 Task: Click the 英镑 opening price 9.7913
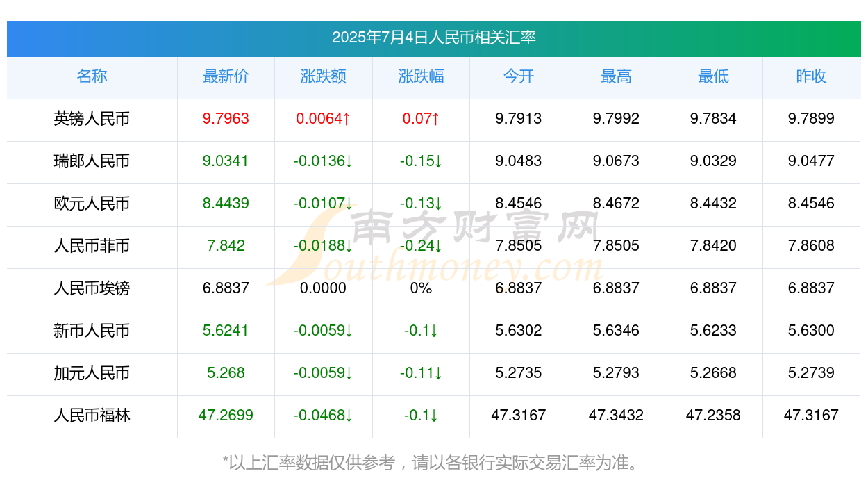pos(519,119)
